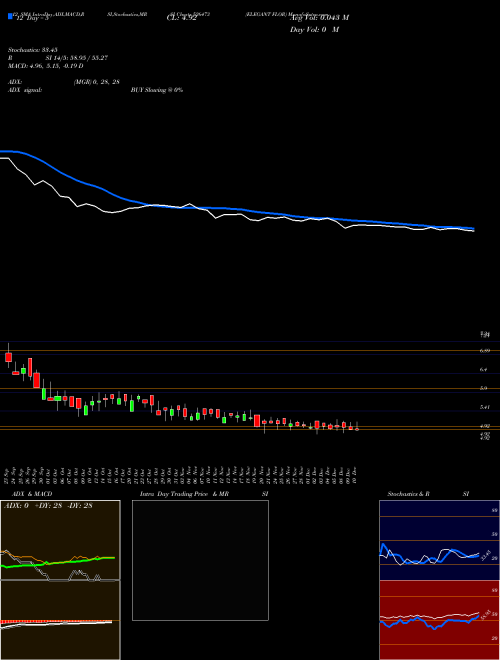The image size is (500, 660).
Task: Click the 5.41 price axis label
Action: coord(486,407)
